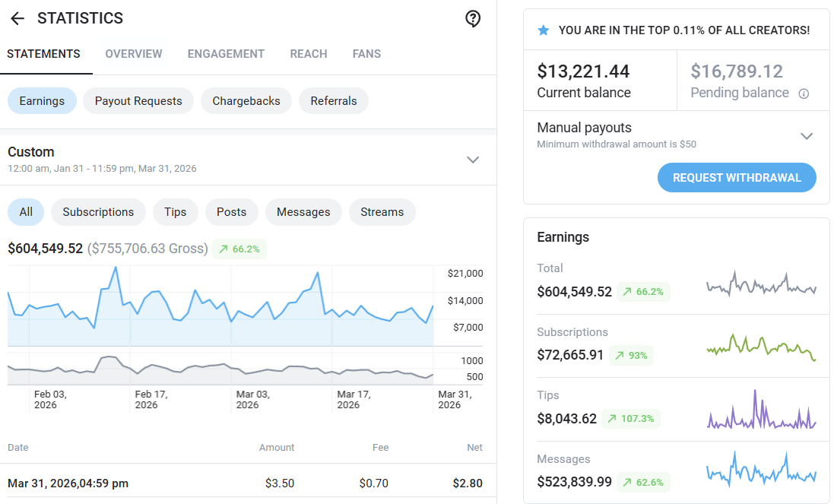Select the Chargebacks chip
834x504 pixels.
(246, 101)
